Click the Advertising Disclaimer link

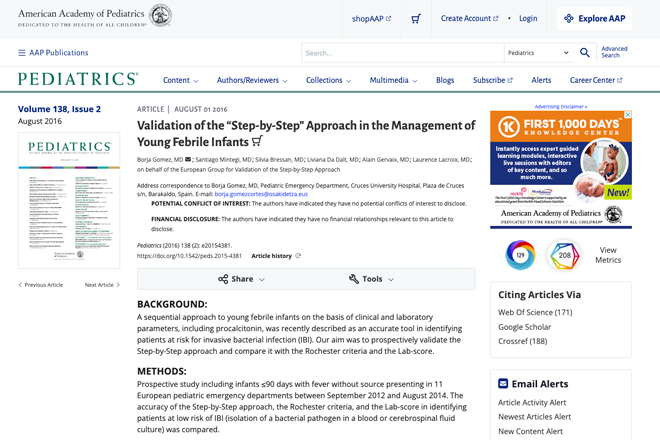pyautogui.click(x=561, y=107)
